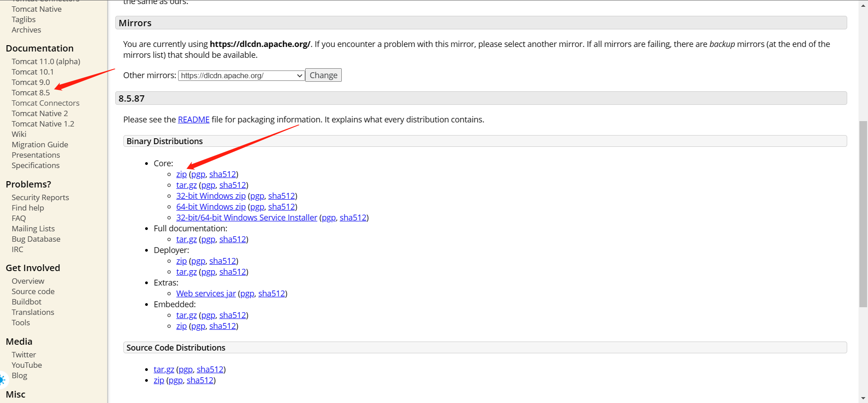The width and height of the screenshot is (868, 403).
Task: Open Tomcat 11.0 (alpha) documentation
Action: pyautogui.click(x=46, y=61)
